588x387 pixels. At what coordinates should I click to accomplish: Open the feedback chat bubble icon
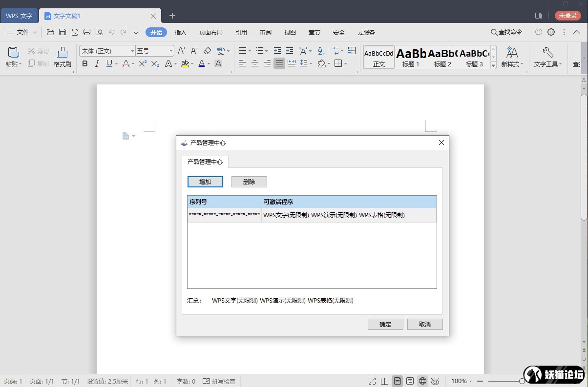click(x=539, y=32)
